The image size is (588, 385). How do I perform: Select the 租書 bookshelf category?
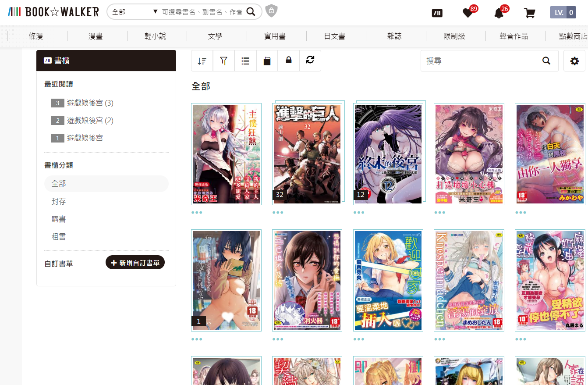[x=59, y=236]
